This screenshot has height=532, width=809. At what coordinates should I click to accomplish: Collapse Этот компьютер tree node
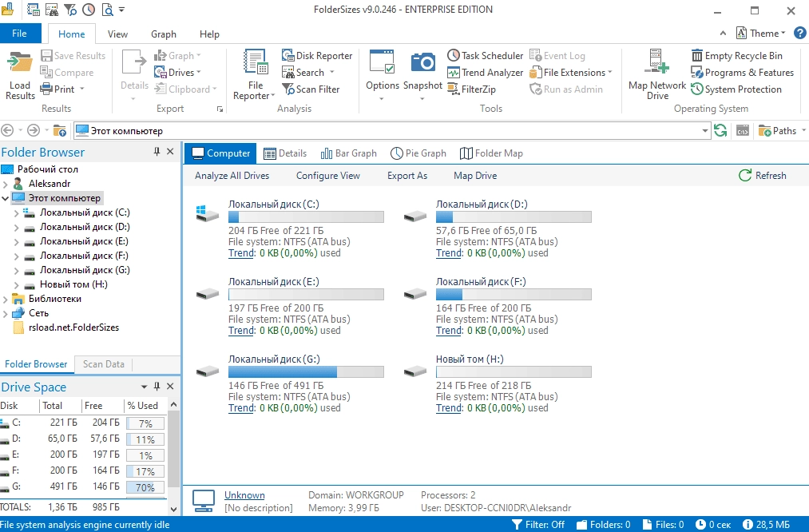(x=5, y=198)
